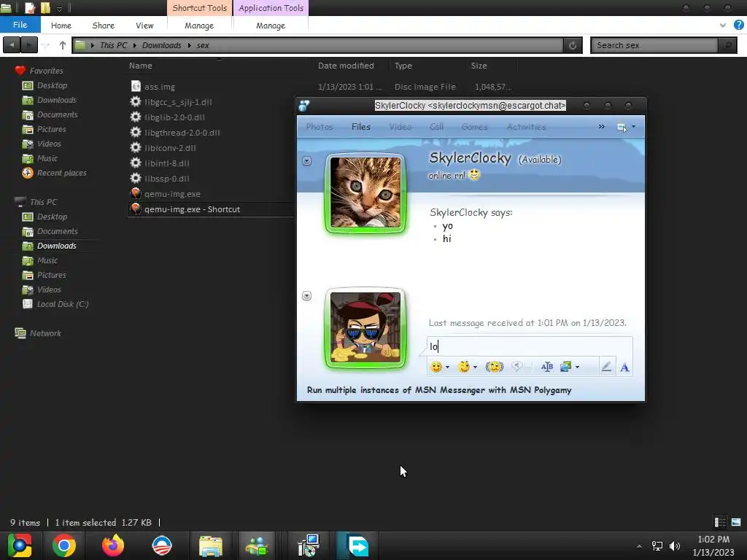Image resolution: width=747 pixels, height=560 pixels.
Task: Open the winks picker in chat toolbar
Action: tap(463, 367)
